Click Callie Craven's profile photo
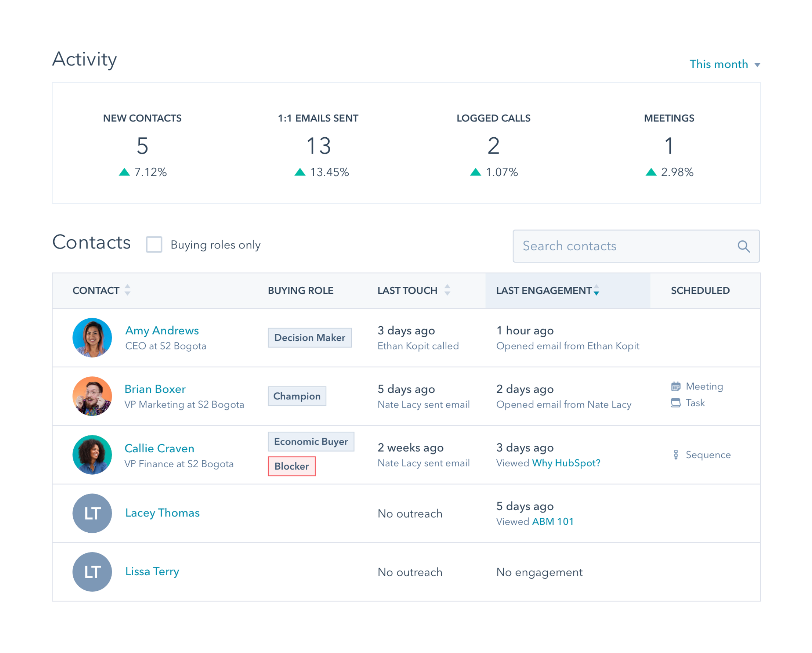Image resolution: width=812 pixels, height=653 pixels. tap(92, 455)
